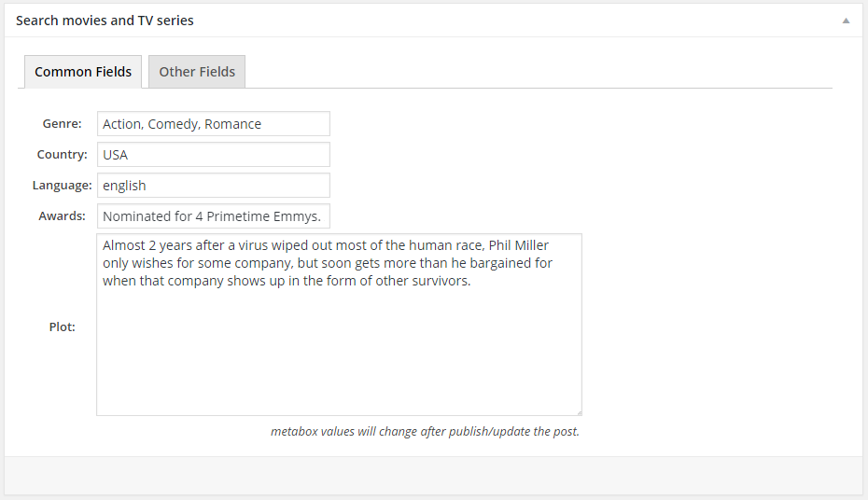Place cursor on Phil Miller in plot

tap(519, 245)
